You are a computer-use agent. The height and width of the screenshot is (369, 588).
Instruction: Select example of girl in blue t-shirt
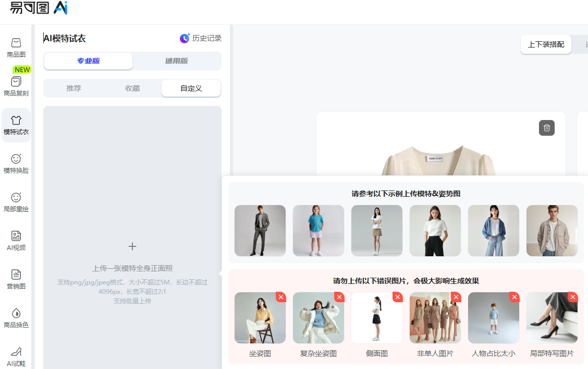tap(318, 231)
